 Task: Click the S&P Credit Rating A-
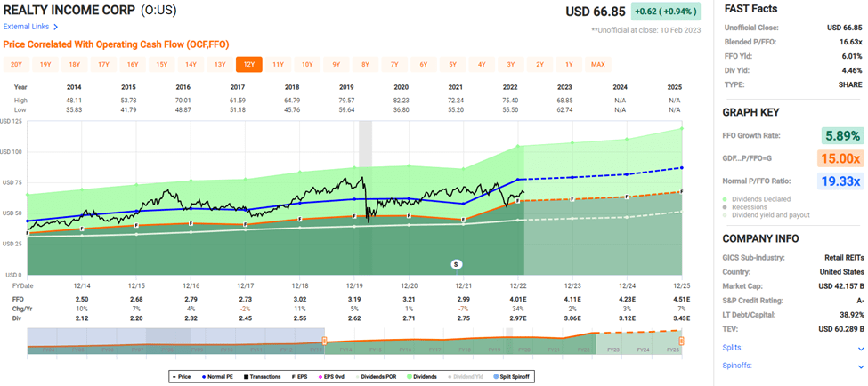[858, 302]
